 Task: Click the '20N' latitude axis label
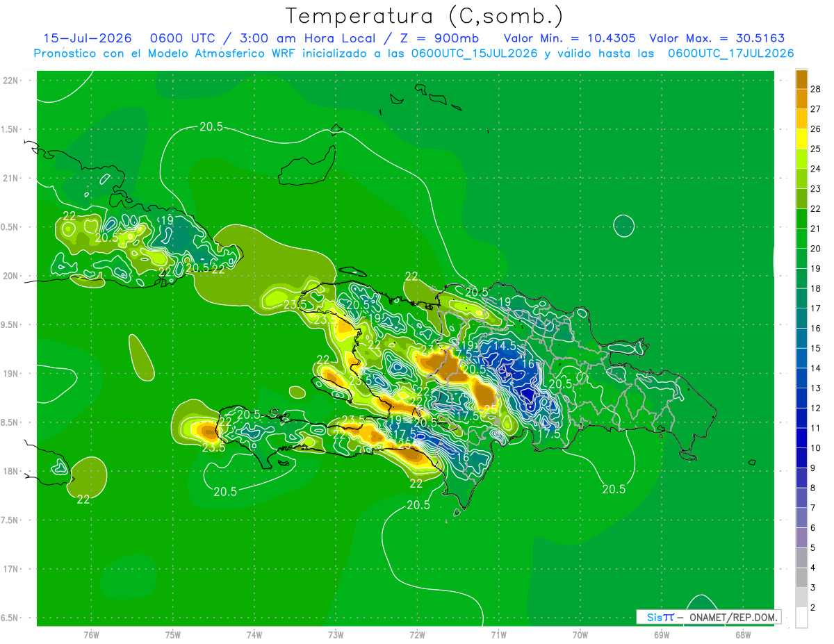tap(10, 276)
